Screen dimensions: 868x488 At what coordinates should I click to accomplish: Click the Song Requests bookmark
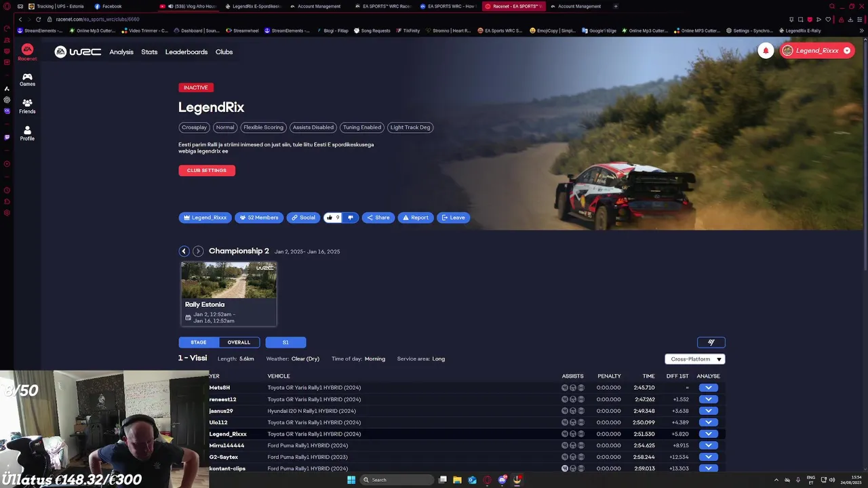point(372,30)
